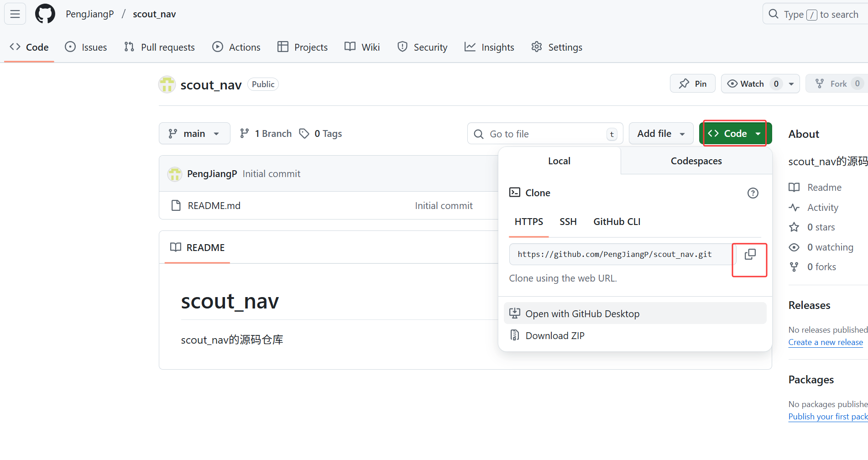
Task: Expand the Watch notification dropdown arrow
Action: pos(791,84)
